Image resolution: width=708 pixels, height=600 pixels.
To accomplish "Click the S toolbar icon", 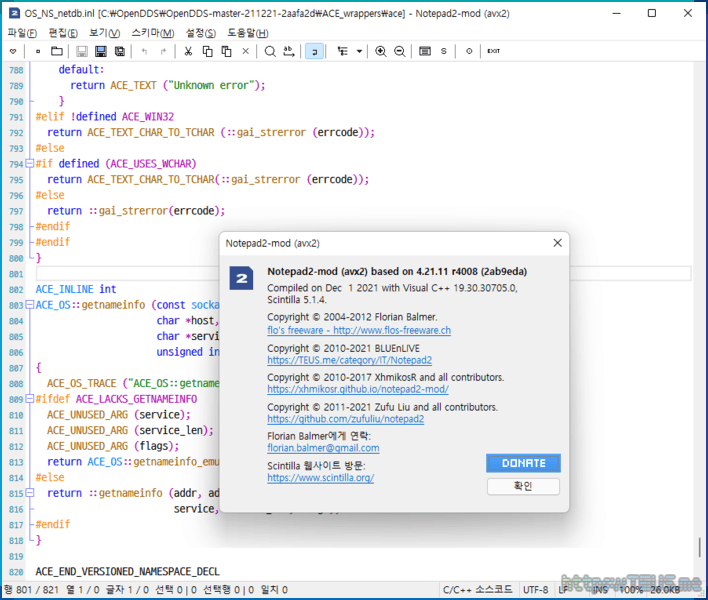I will pyautogui.click(x=444, y=51).
